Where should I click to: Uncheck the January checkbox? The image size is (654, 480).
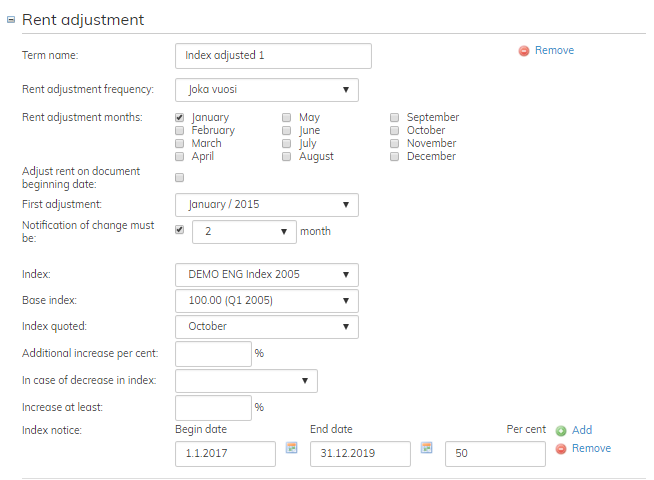180,118
